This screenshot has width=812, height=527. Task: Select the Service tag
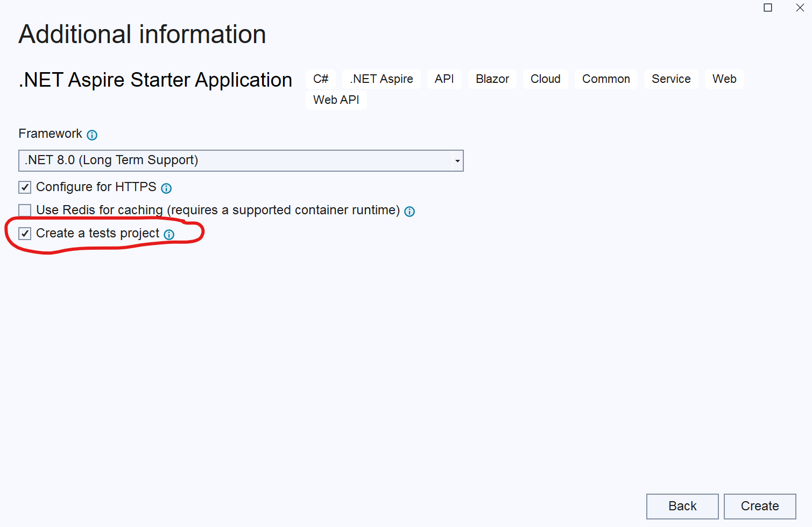click(670, 79)
